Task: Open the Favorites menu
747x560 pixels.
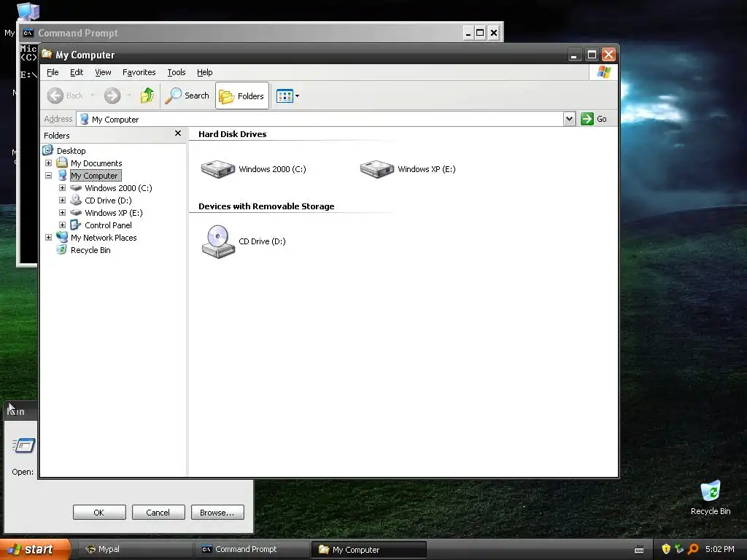Action: pyautogui.click(x=139, y=72)
